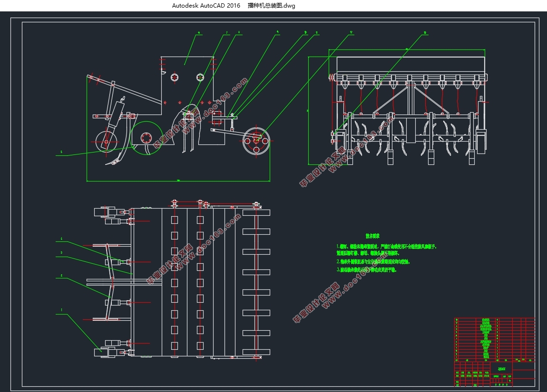The image size is (547, 392).
Task: Select technical requirement note number 2 text
Action: click(x=373, y=261)
